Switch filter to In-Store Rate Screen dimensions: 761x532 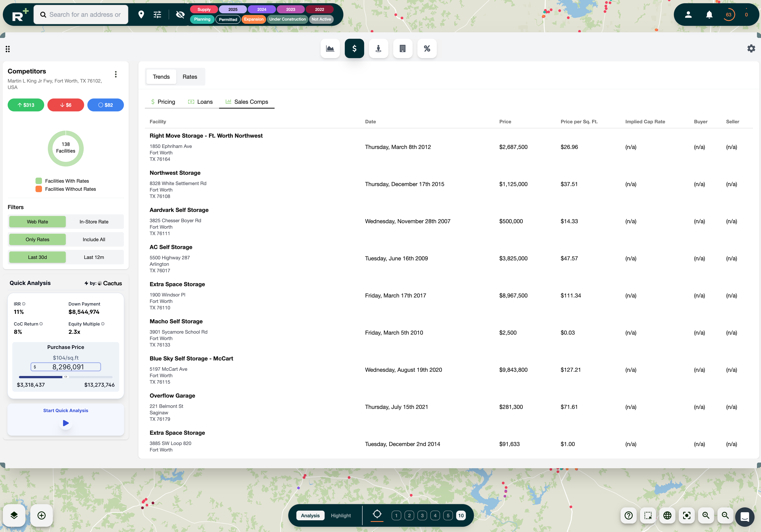click(94, 221)
